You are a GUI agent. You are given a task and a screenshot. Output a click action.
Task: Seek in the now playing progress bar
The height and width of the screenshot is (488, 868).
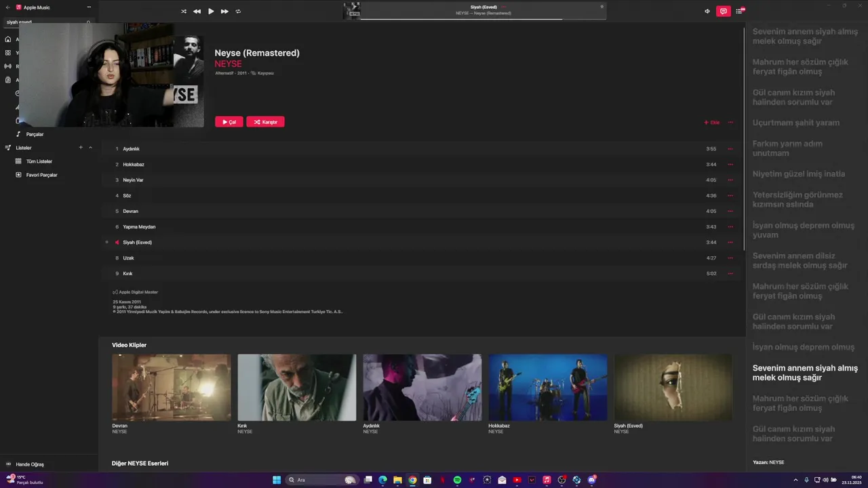coord(483,19)
